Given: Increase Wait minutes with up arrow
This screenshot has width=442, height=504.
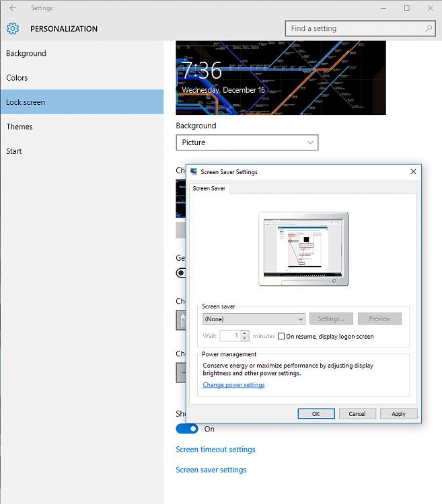Looking at the screenshot, I should pos(245,333).
